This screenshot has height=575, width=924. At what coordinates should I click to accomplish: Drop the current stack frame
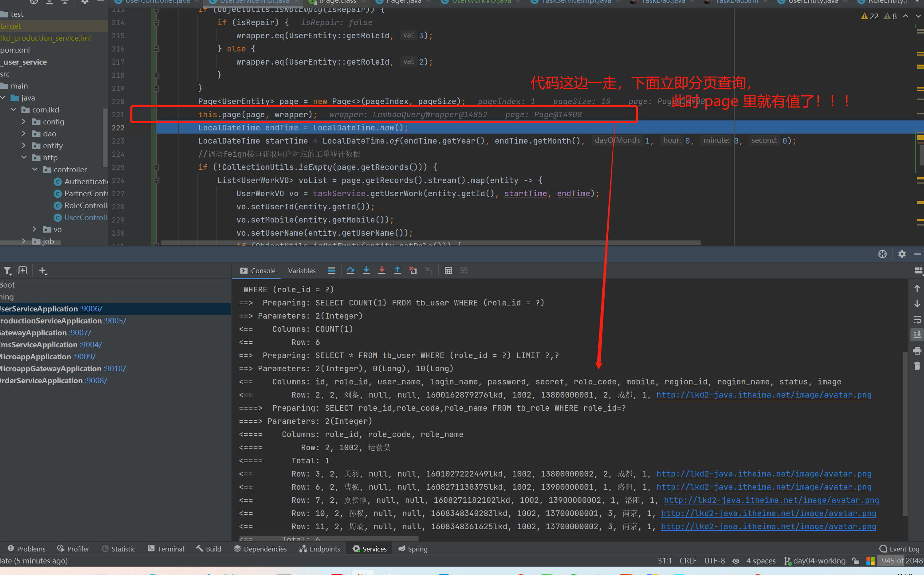[x=413, y=270]
